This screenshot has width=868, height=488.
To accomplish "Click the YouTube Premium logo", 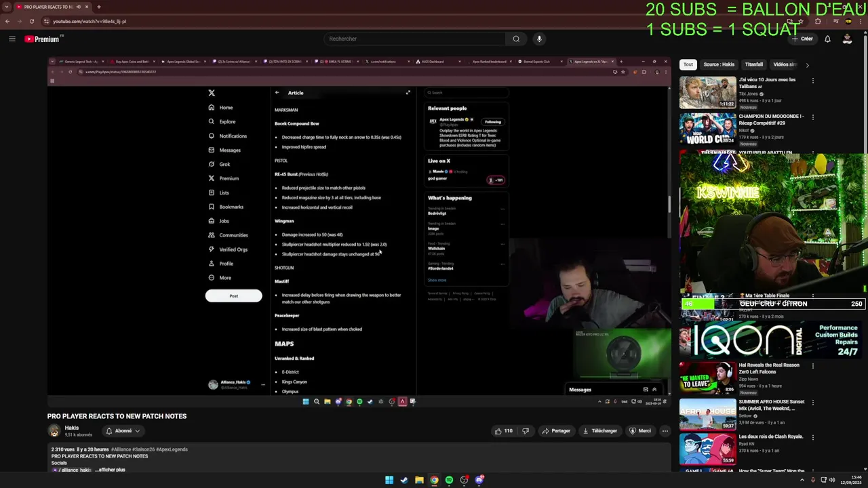I will [x=42, y=39].
